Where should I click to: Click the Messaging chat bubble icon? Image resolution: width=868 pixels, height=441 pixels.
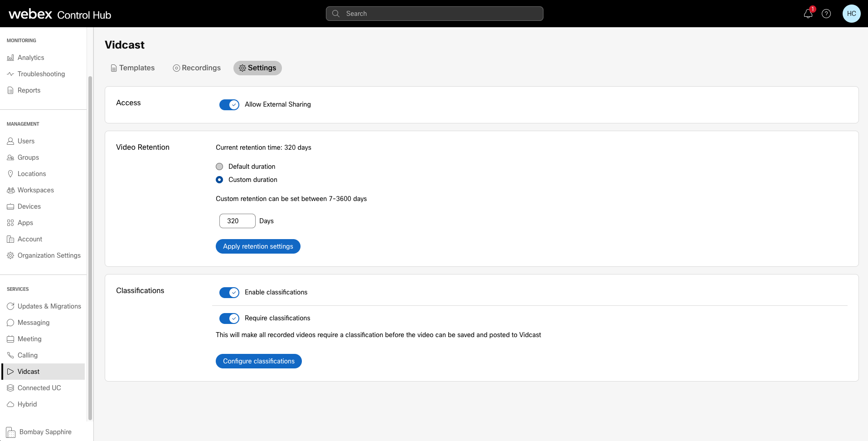click(x=10, y=323)
